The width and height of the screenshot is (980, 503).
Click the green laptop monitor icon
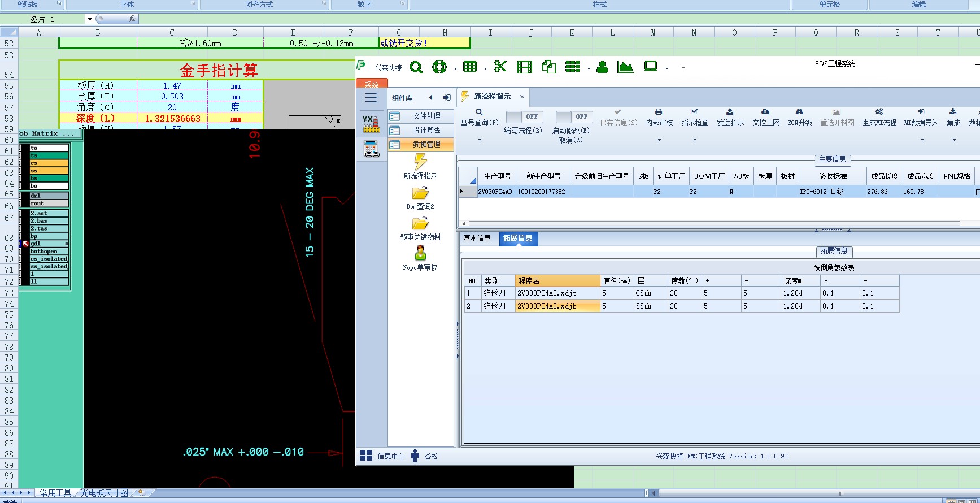pos(651,67)
